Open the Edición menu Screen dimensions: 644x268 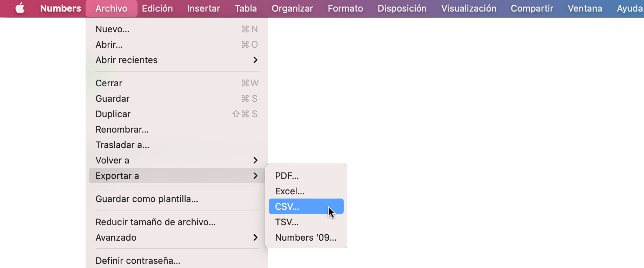pyautogui.click(x=157, y=8)
